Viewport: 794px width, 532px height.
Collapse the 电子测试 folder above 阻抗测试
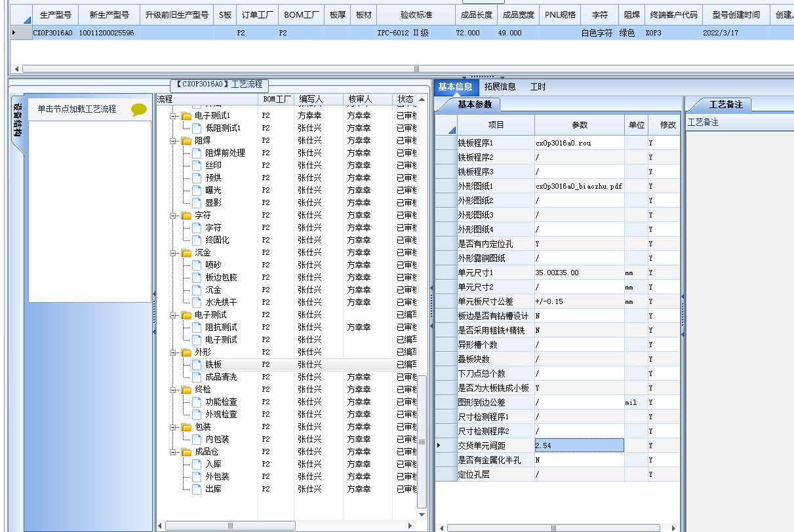(174, 315)
